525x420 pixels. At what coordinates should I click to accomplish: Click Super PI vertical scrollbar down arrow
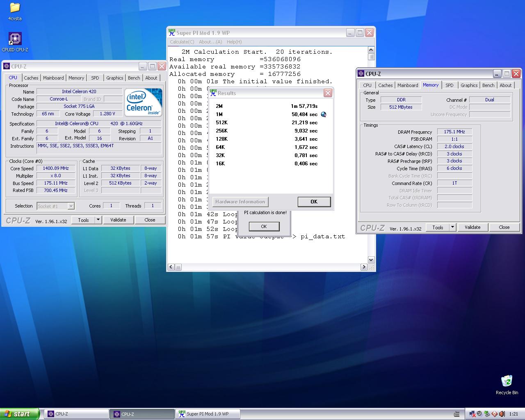pos(371,260)
